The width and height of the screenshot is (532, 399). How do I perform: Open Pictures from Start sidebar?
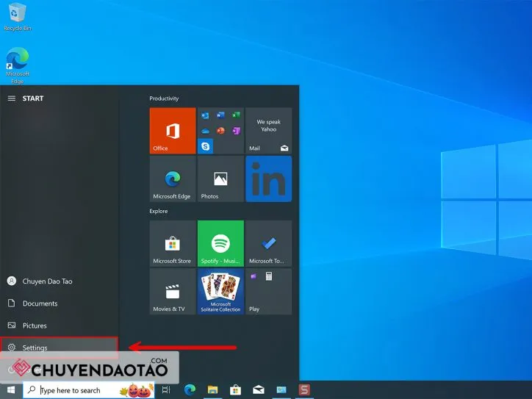coord(60,326)
